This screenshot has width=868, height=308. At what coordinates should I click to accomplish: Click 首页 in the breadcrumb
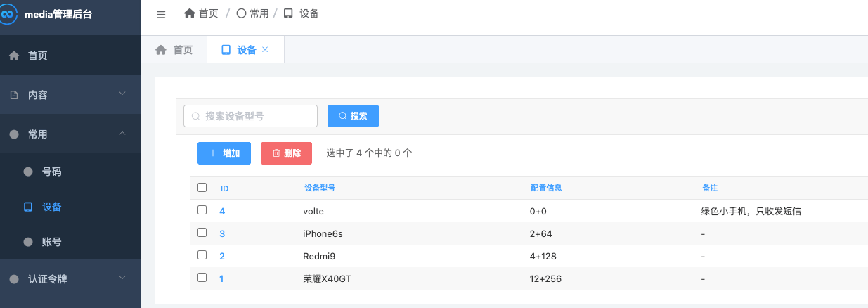(x=208, y=13)
